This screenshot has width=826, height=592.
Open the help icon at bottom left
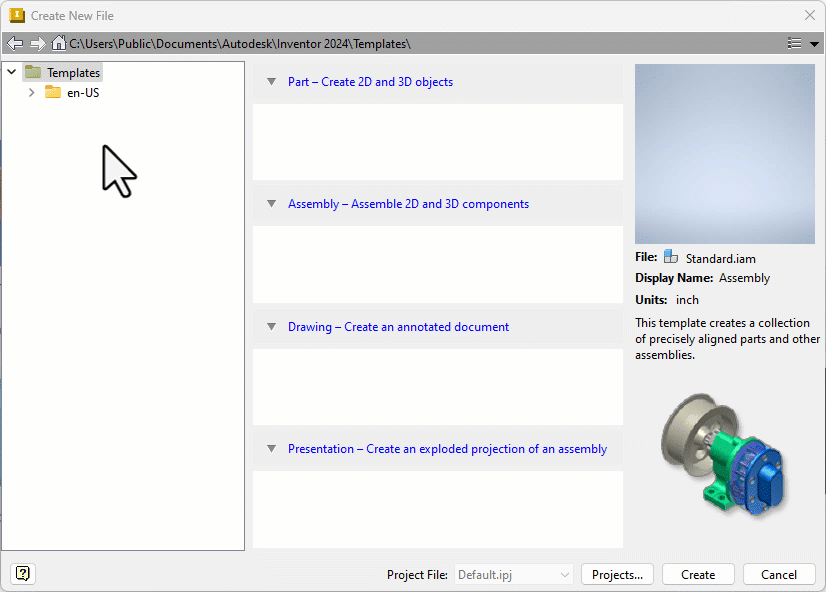23,573
